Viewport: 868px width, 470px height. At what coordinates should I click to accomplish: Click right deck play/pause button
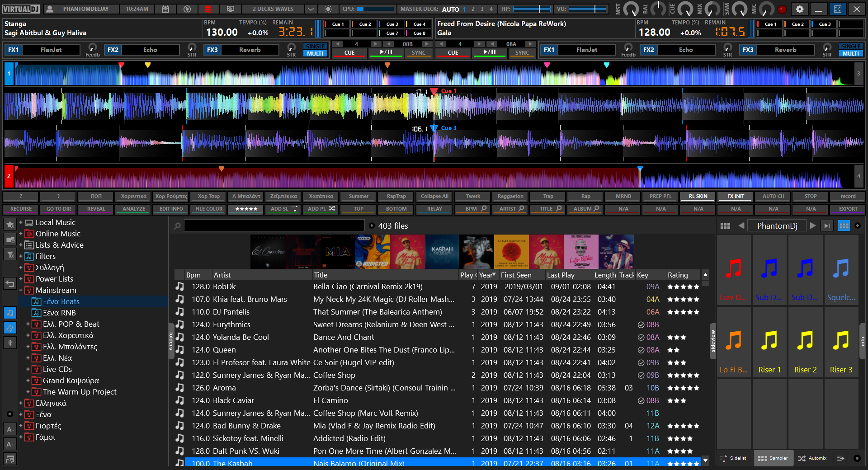(490, 53)
